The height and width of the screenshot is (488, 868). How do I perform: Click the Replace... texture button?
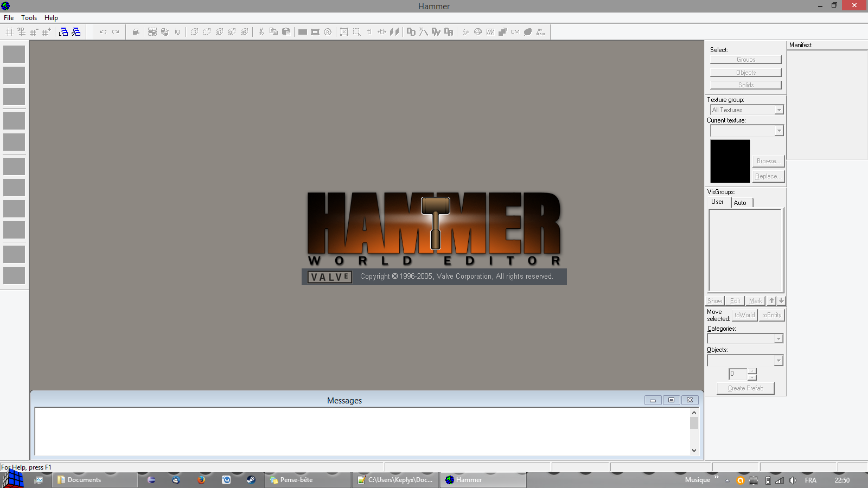point(768,176)
